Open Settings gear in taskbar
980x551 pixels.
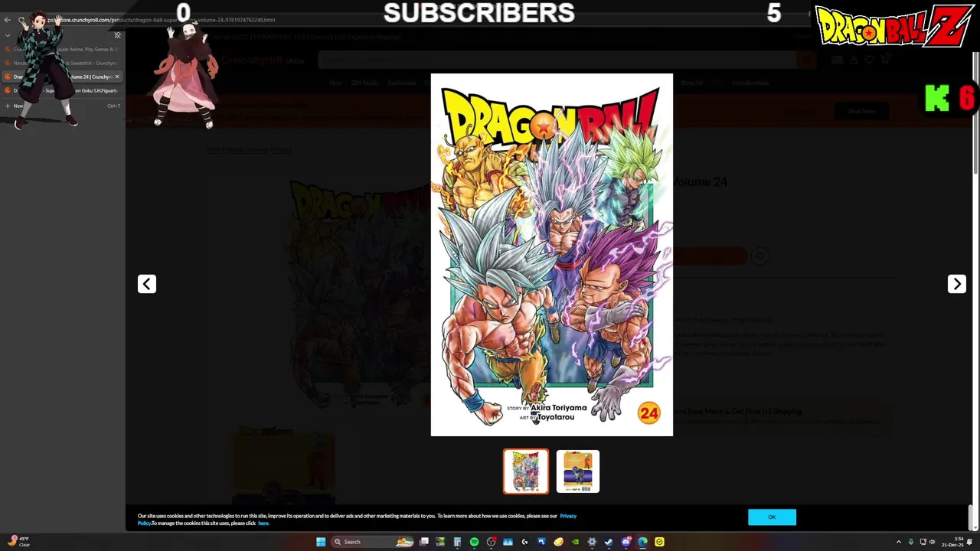click(x=592, y=542)
